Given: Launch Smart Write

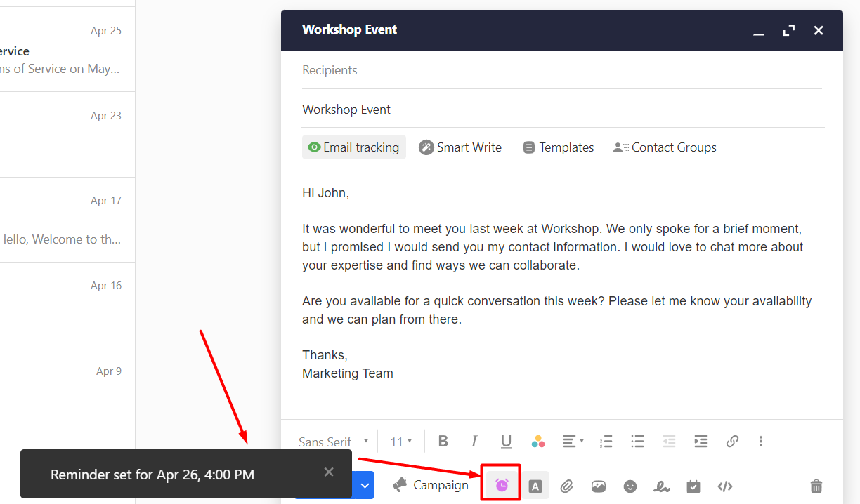Looking at the screenshot, I should [460, 147].
